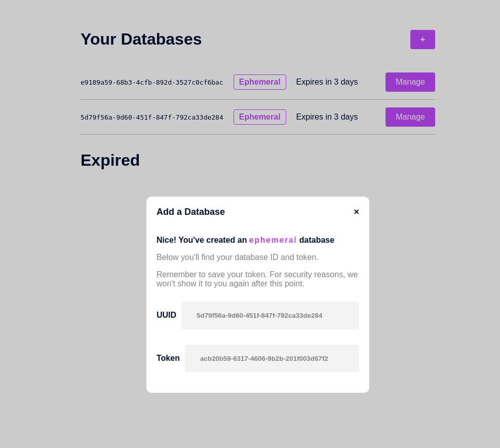Image resolution: width=500 pixels, height=448 pixels.
Task: Select the Token field to copy the token
Action: [272, 358]
